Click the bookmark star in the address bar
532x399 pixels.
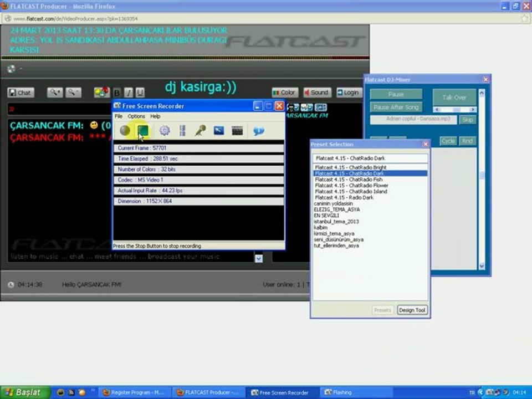click(524, 18)
